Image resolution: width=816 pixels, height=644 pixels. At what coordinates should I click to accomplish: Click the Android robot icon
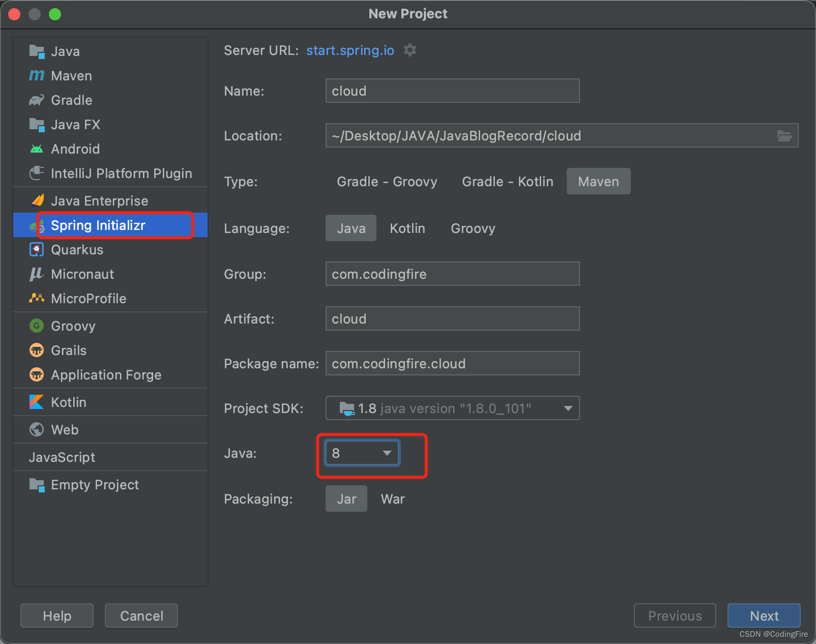[37, 149]
